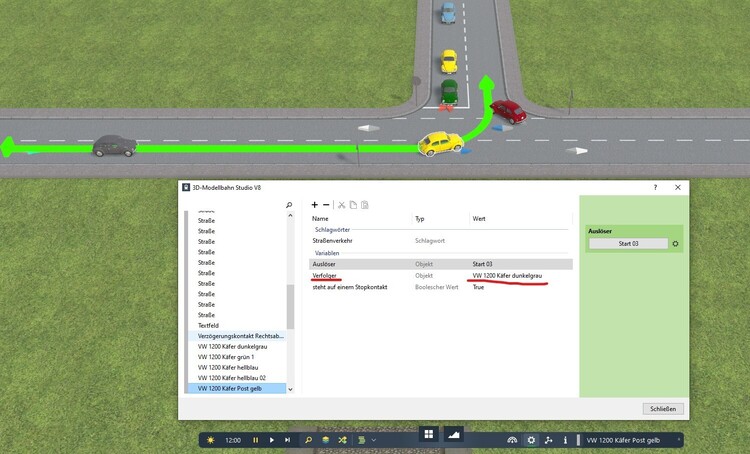Switch to the grid layout view button

coord(429,434)
